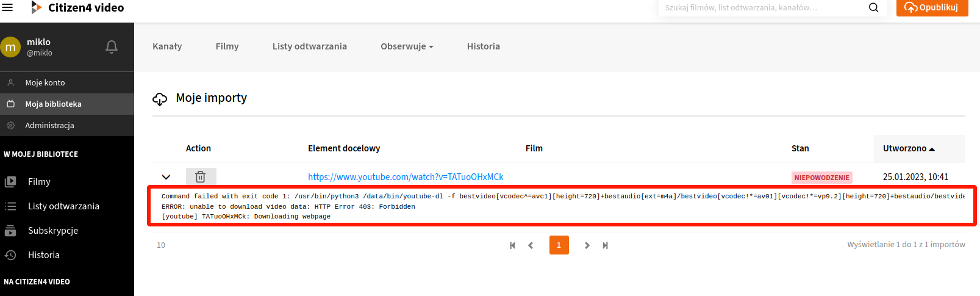
Task: Select page 1 in pagination
Action: coord(559,245)
